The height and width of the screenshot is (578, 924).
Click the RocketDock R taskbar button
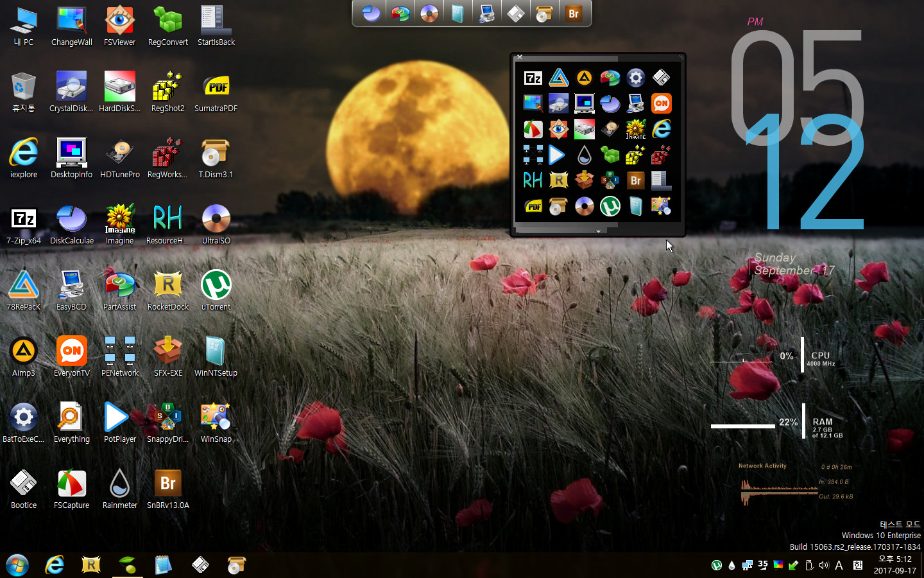pyautogui.click(x=91, y=565)
